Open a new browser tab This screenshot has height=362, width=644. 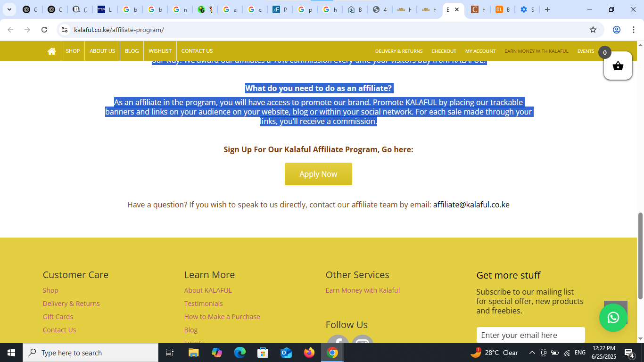point(547,9)
